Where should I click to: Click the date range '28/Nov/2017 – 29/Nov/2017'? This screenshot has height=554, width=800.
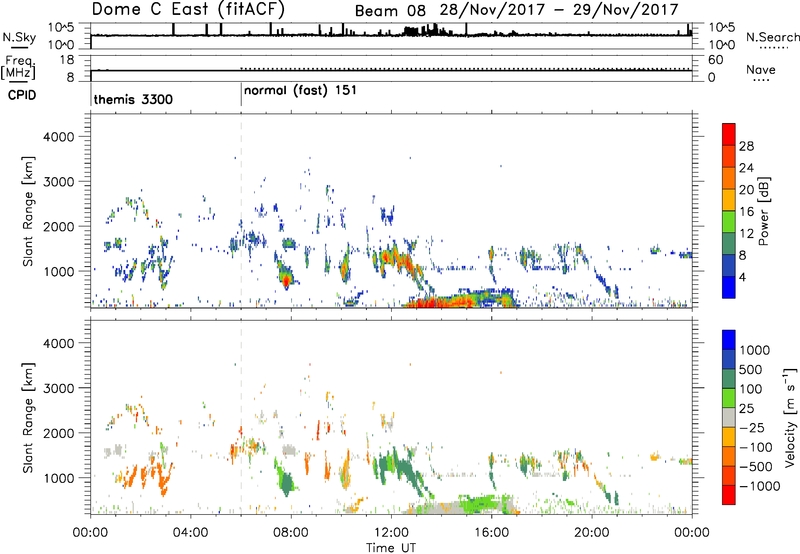[x=559, y=10]
